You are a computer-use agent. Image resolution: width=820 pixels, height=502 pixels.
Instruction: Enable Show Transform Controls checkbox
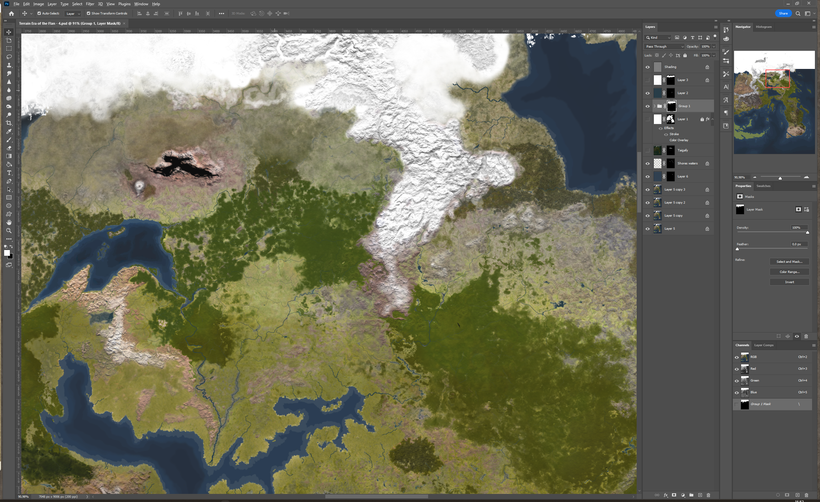coord(88,13)
